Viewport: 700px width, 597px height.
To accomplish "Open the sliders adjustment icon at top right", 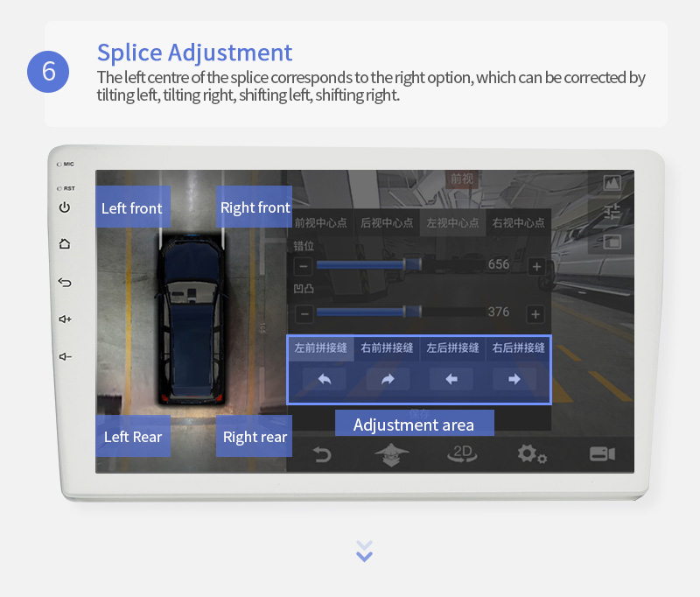I will pos(612,211).
